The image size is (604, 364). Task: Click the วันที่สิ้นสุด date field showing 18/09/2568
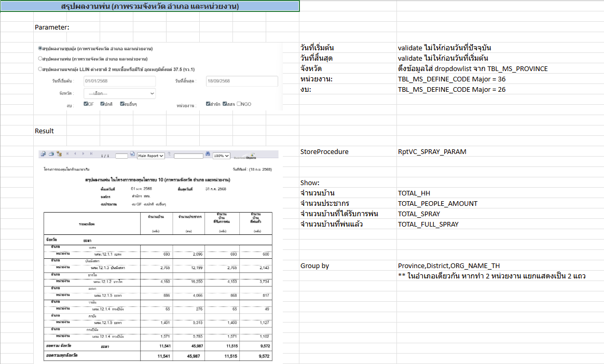[x=242, y=81]
